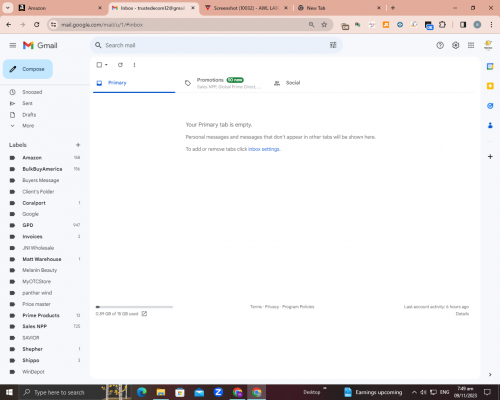The width and height of the screenshot is (500, 400).
Task: Open the Drafts folder
Action: tap(29, 115)
